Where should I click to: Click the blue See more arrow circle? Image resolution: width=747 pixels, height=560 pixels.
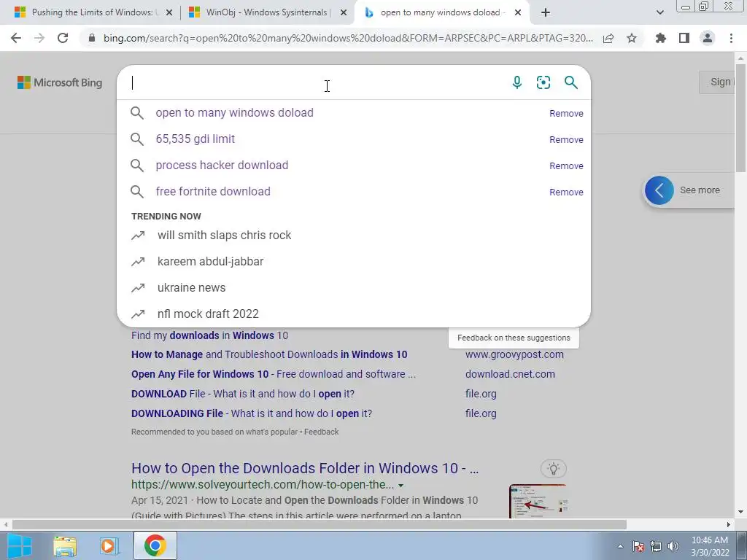pos(659,190)
